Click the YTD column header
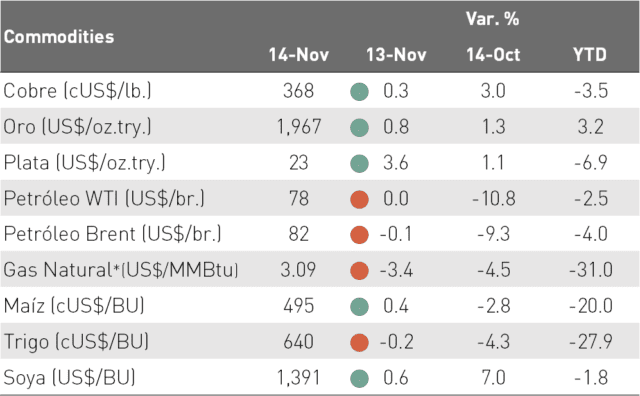640x396 pixels. click(x=590, y=54)
